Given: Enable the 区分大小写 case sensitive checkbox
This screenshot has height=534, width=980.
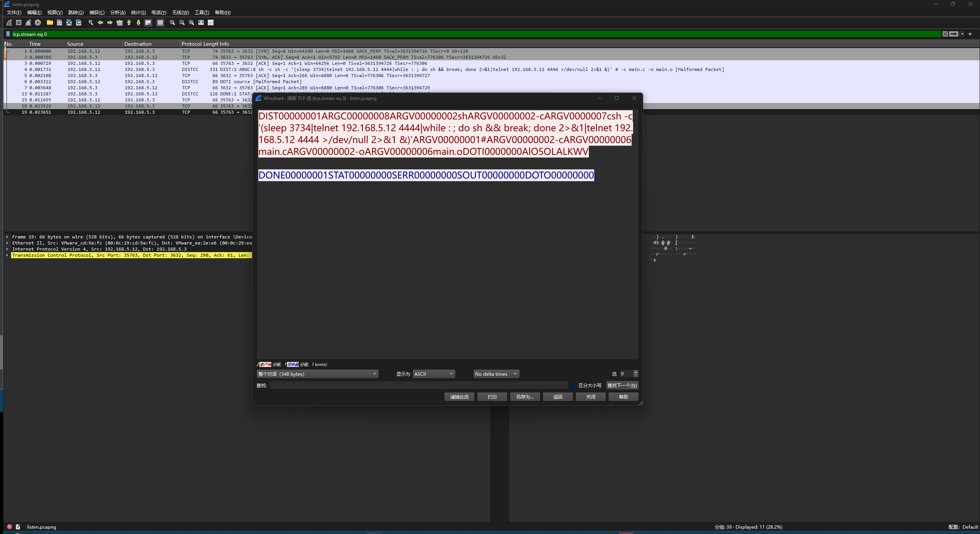Looking at the screenshot, I should [x=574, y=385].
